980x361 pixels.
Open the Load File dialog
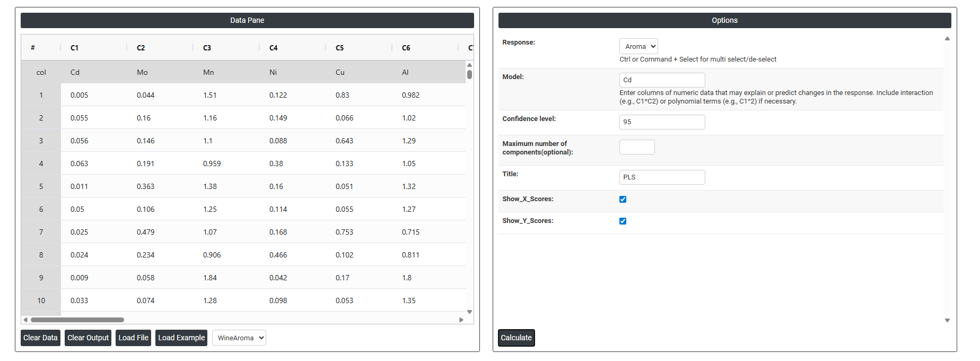point(133,338)
